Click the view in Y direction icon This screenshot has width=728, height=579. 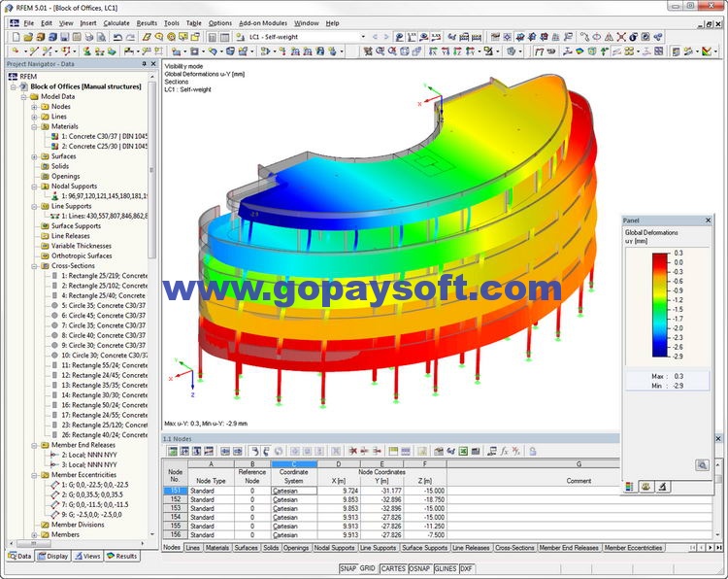[x=445, y=51]
